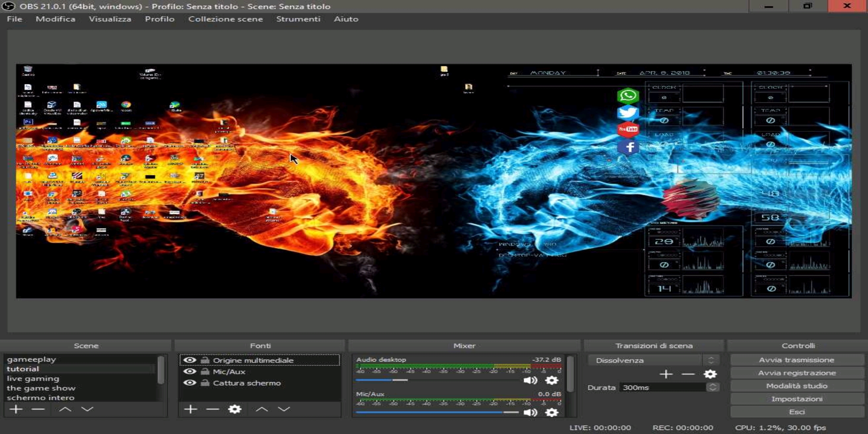Open transition properties gear icon
The height and width of the screenshot is (434, 868).
710,374
